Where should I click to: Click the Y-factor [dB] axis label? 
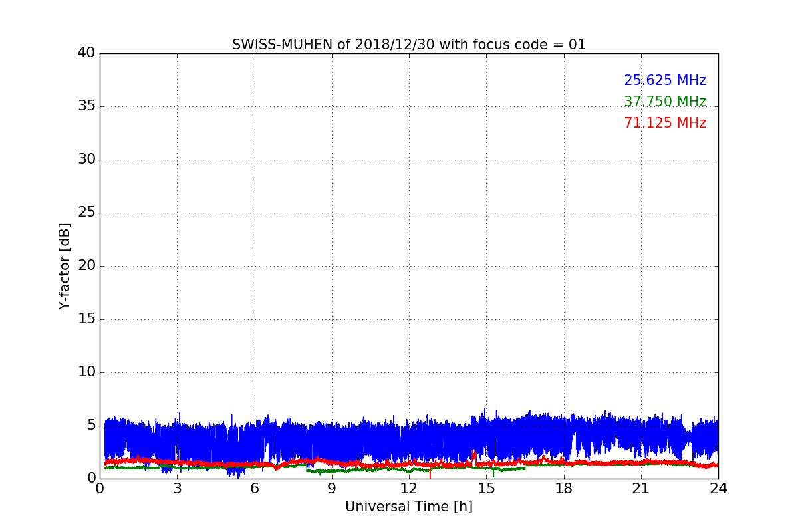tap(65, 266)
